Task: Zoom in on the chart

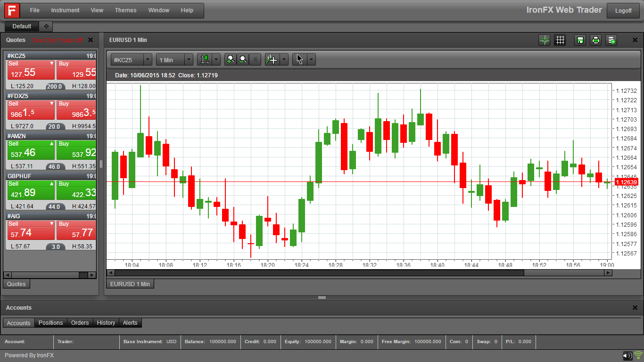Action: point(231,59)
